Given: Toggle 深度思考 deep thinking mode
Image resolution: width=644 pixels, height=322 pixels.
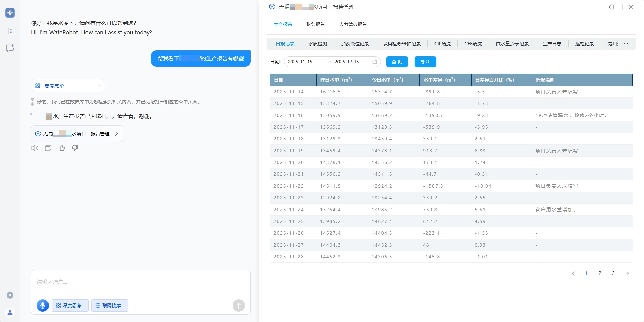Looking at the screenshot, I should point(70,305).
